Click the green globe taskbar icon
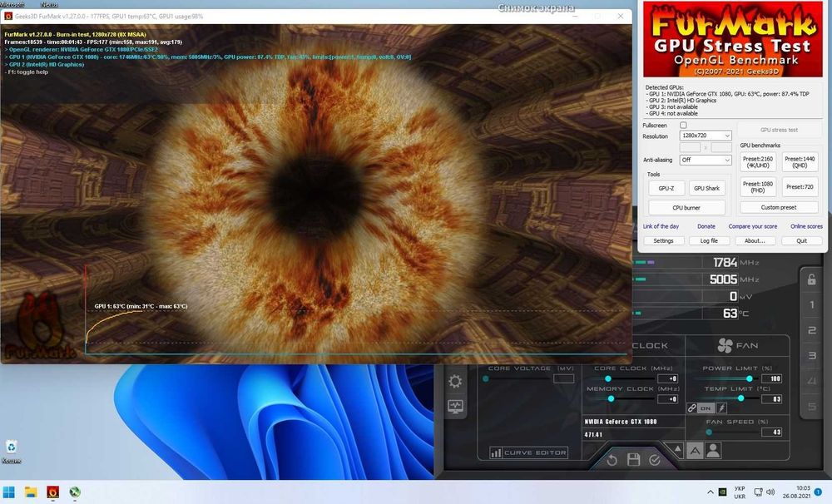 (75, 492)
